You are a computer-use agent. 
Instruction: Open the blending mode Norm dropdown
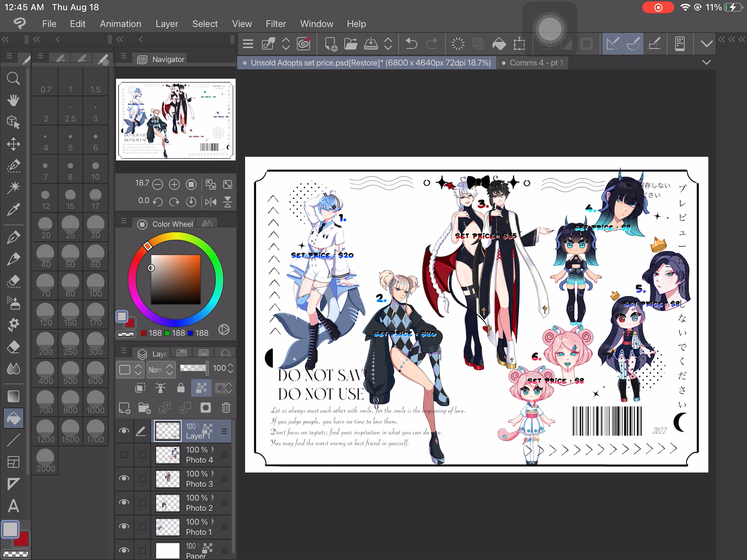tap(161, 369)
